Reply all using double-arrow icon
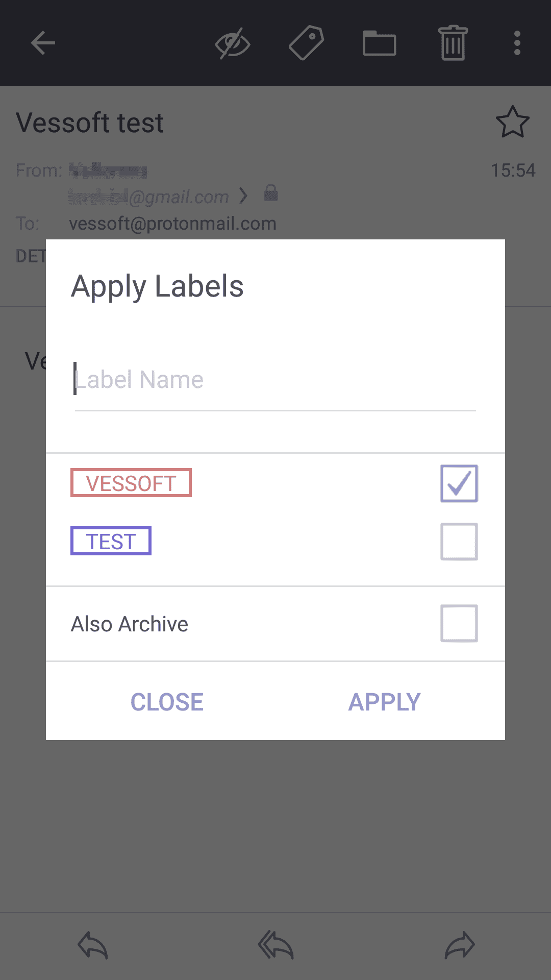The image size is (551, 980). pos(275,945)
